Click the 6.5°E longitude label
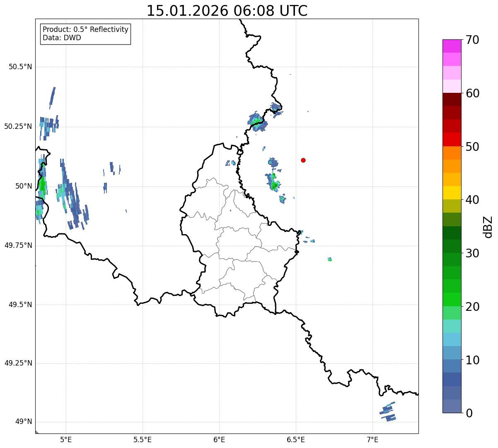This screenshot has height=448, width=498. (x=296, y=439)
